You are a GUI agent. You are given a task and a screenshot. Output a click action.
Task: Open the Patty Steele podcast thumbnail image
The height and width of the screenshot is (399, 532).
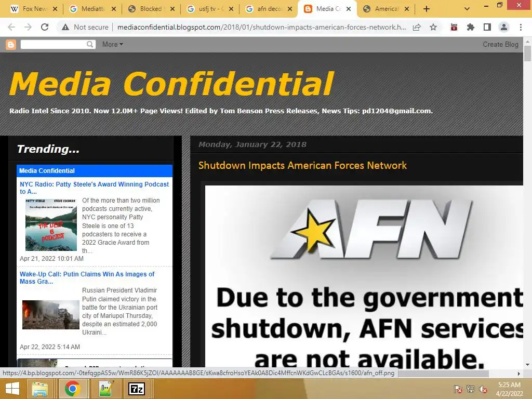[51, 225]
